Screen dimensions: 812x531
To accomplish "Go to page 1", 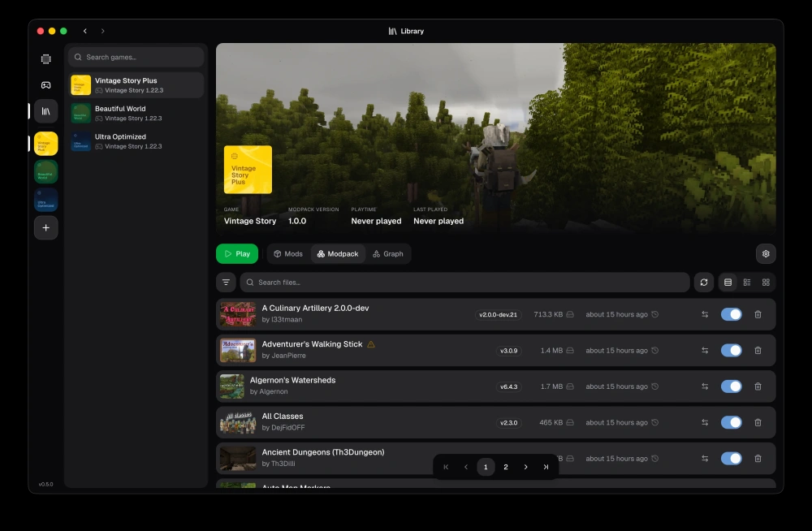I will [x=486, y=467].
